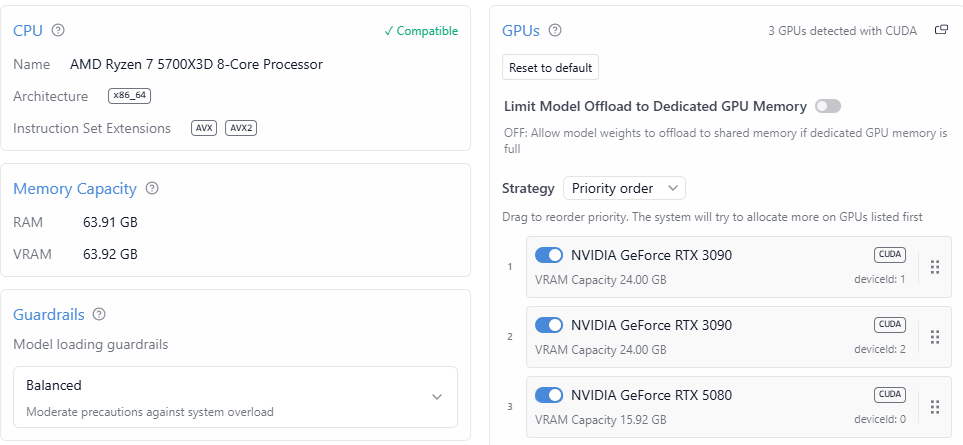Click the help icon beside GPUs heading
The image size is (963, 445).
pos(555,31)
